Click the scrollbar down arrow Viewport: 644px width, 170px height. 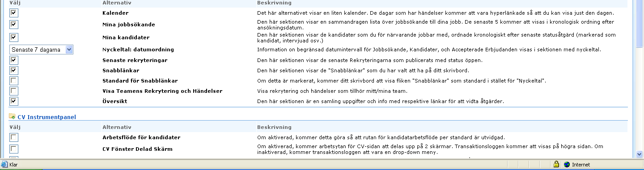click(x=640, y=154)
